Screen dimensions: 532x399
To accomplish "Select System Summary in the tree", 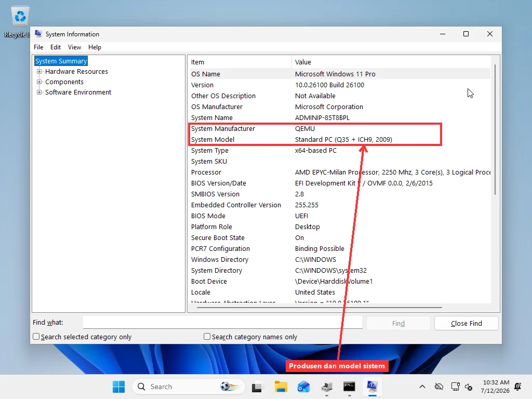I will coord(61,61).
